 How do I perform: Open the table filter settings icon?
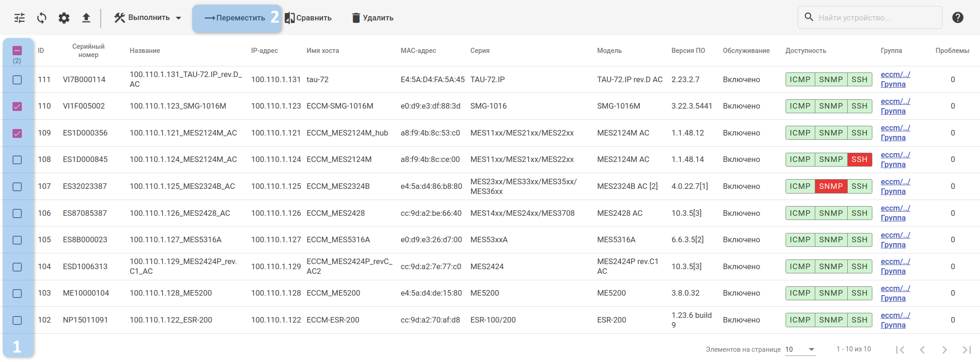coord(19,18)
